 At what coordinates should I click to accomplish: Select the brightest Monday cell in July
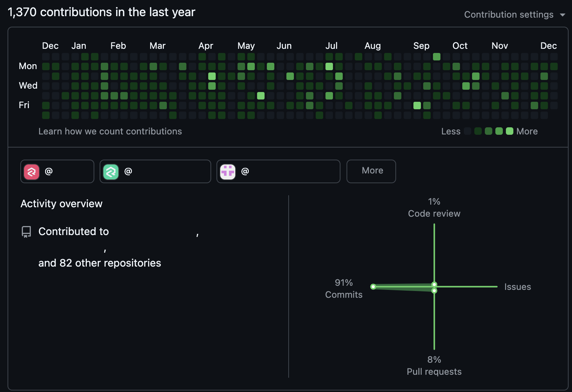[329, 66]
